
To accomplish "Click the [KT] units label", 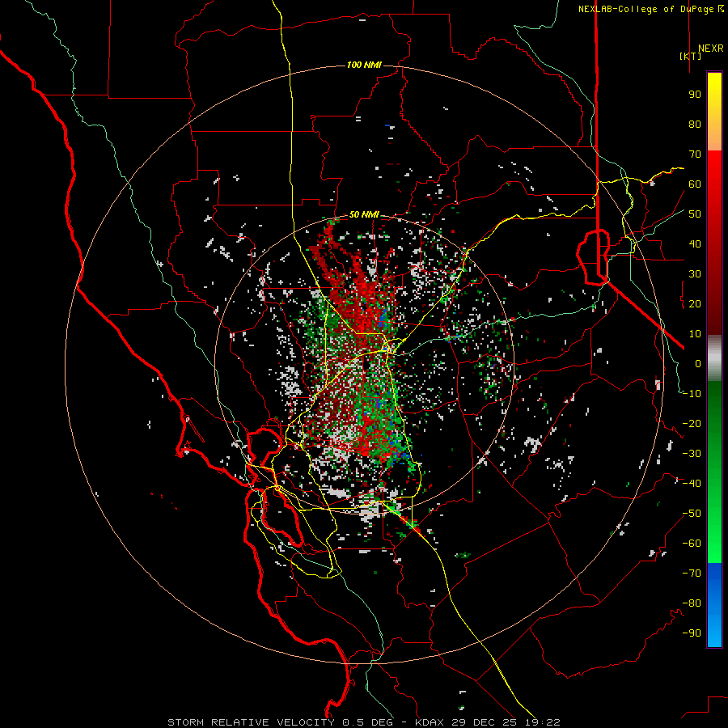I will click(691, 56).
